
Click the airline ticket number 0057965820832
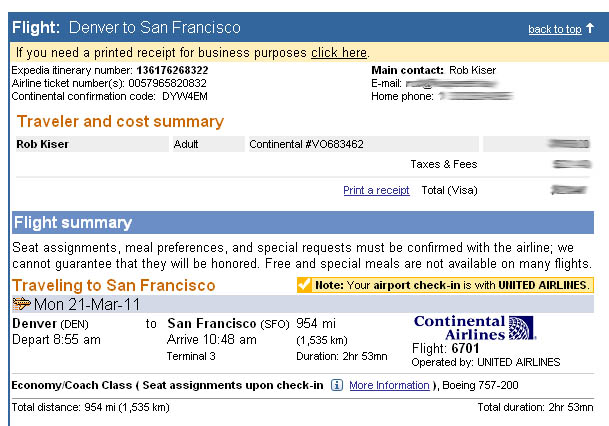pyautogui.click(x=167, y=83)
